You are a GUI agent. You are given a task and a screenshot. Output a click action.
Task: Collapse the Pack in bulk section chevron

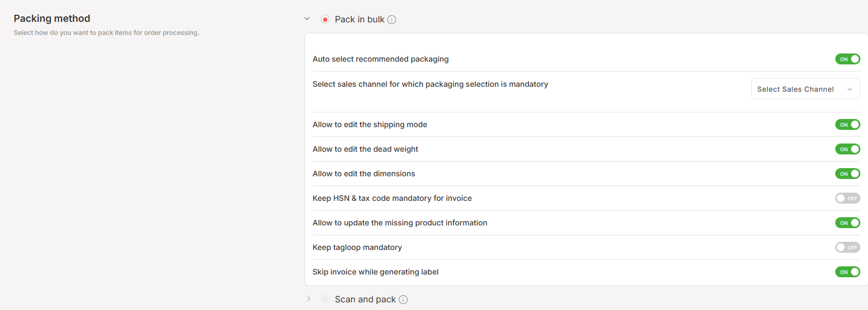(x=307, y=19)
